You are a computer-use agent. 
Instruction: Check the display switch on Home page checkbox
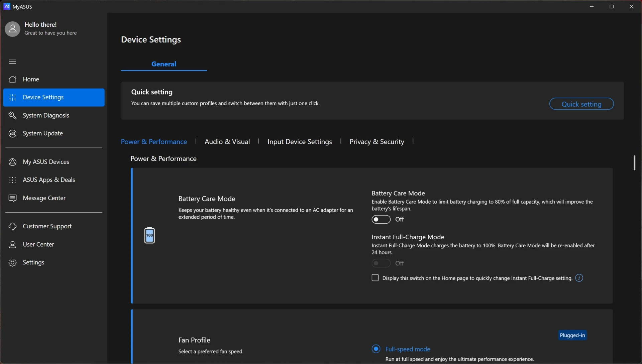[x=375, y=278]
